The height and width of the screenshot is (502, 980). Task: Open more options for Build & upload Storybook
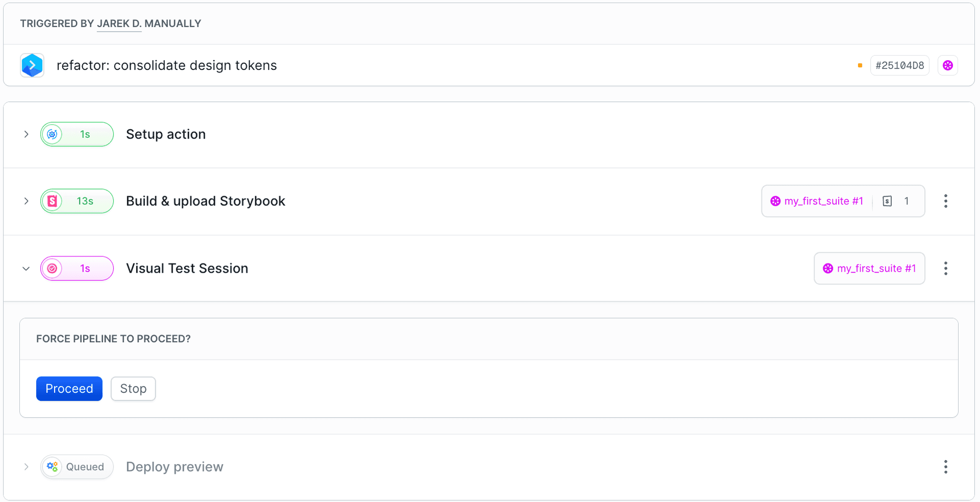(x=946, y=201)
